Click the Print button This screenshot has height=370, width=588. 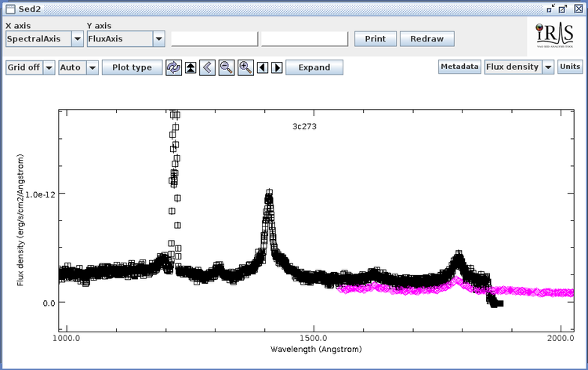[376, 39]
